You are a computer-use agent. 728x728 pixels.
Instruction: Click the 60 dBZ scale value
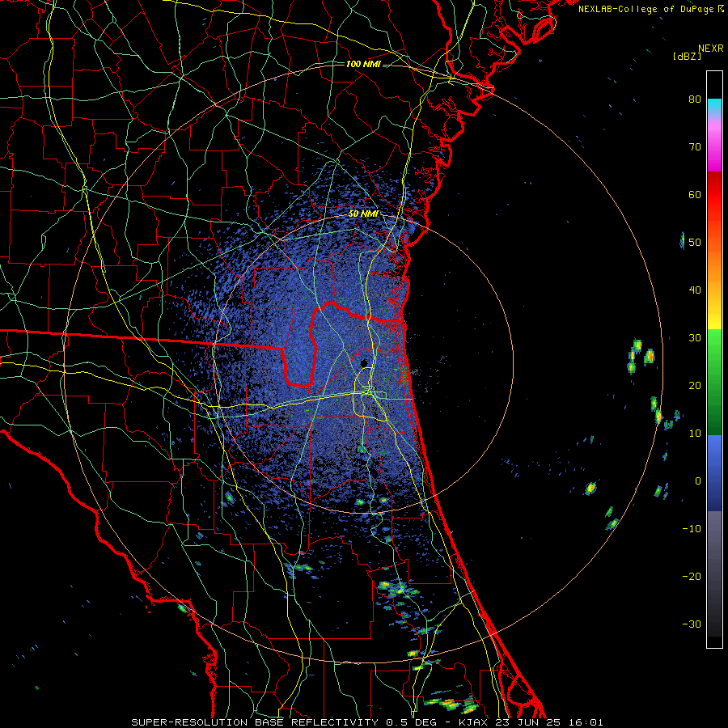click(x=695, y=194)
